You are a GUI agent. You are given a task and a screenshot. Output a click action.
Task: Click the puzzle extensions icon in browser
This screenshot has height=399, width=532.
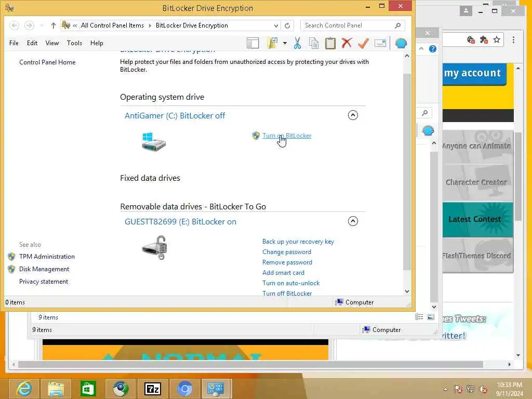(x=484, y=39)
